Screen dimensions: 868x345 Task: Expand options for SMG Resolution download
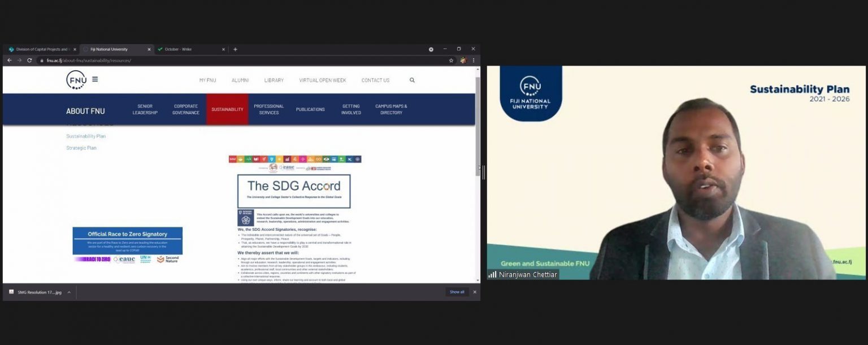[69, 292]
